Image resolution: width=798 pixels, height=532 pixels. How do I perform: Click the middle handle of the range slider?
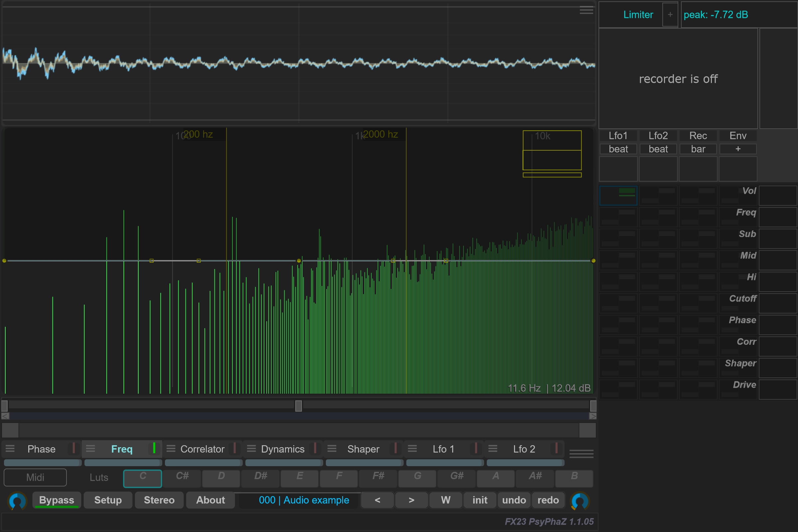click(x=299, y=406)
